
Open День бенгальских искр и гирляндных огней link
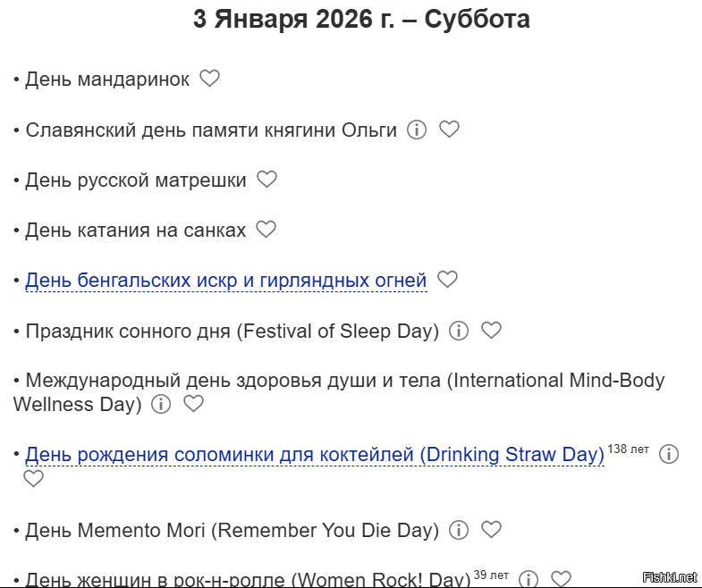tap(225, 281)
